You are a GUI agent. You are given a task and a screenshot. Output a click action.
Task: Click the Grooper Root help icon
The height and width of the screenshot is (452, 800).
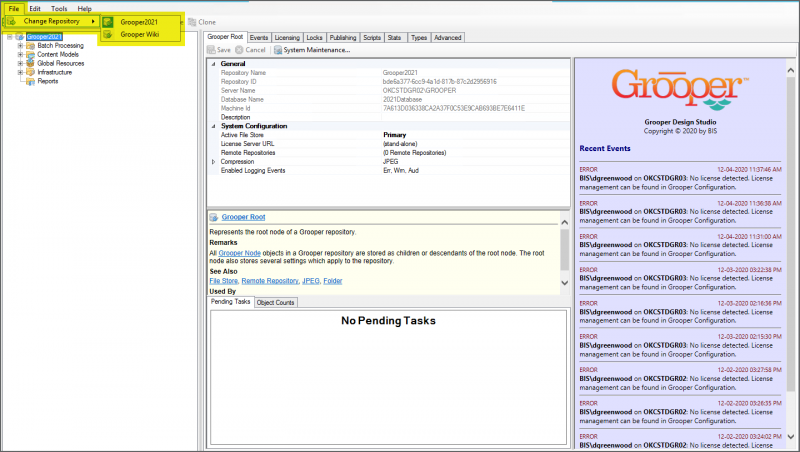(x=214, y=217)
